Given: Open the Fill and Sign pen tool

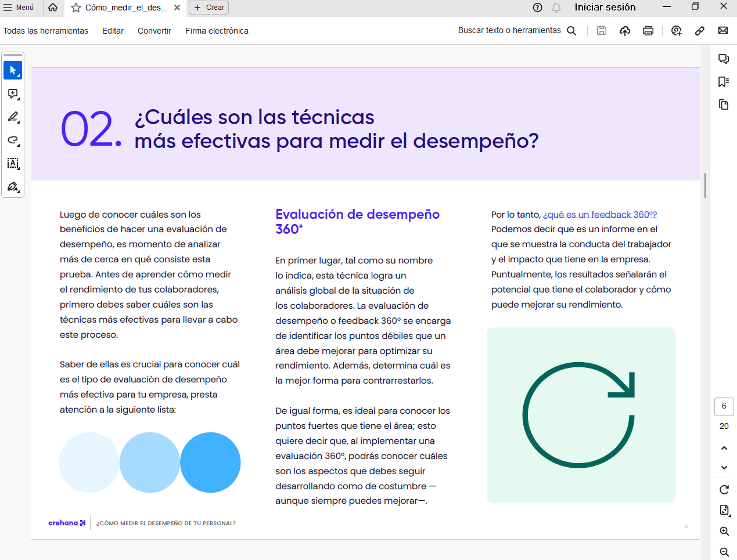Looking at the screenshot, I should coord(12,186).
